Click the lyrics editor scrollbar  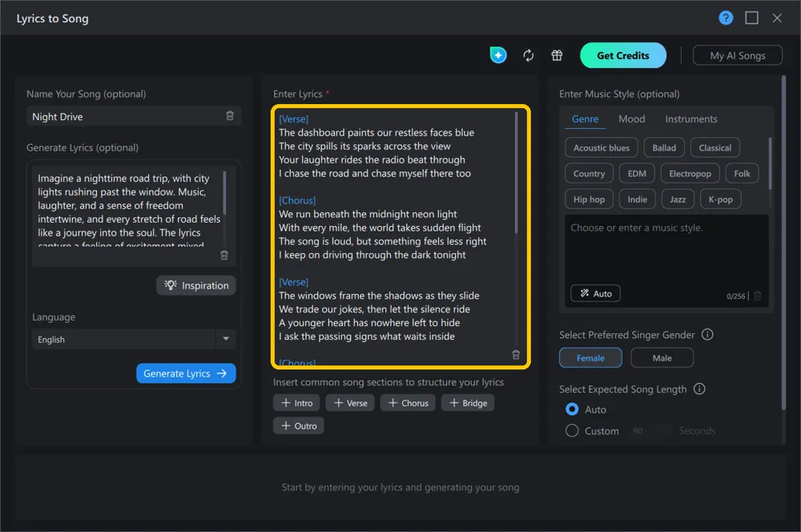517,172
